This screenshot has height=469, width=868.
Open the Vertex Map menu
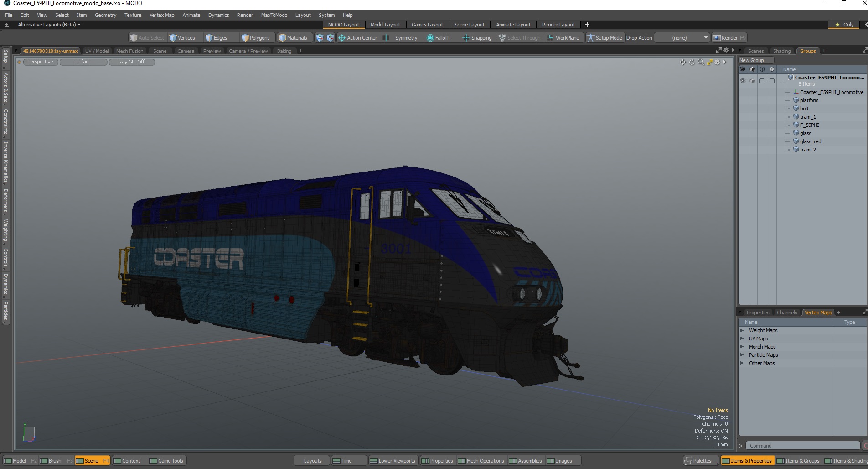pos(162,15)
